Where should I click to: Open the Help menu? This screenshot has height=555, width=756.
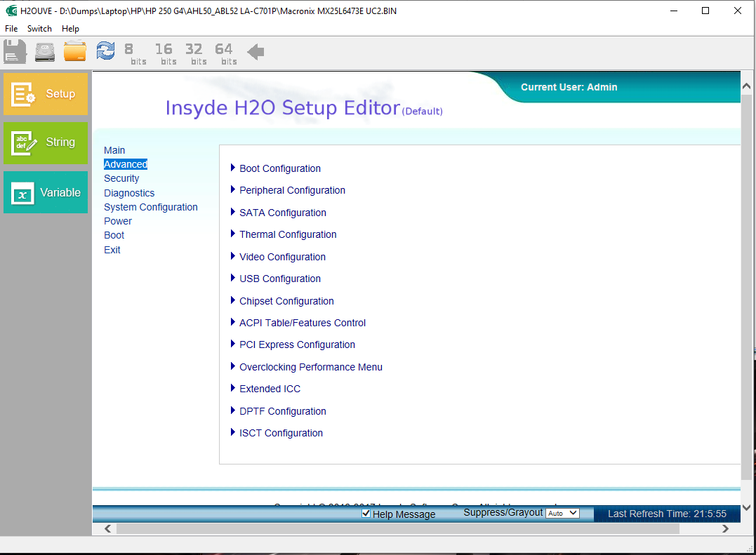click(70, 29)
